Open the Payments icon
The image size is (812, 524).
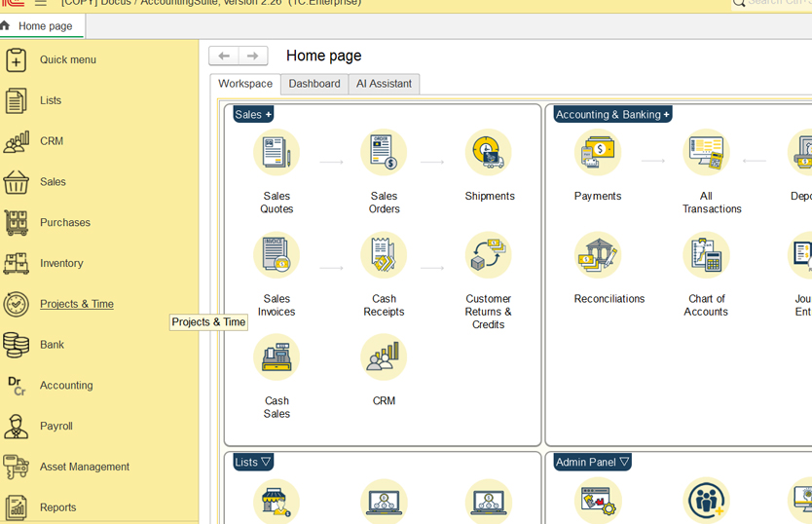pos(598,152)
